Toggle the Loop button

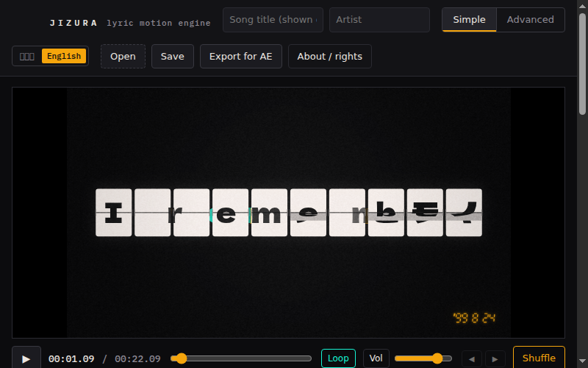click(338, 358)
